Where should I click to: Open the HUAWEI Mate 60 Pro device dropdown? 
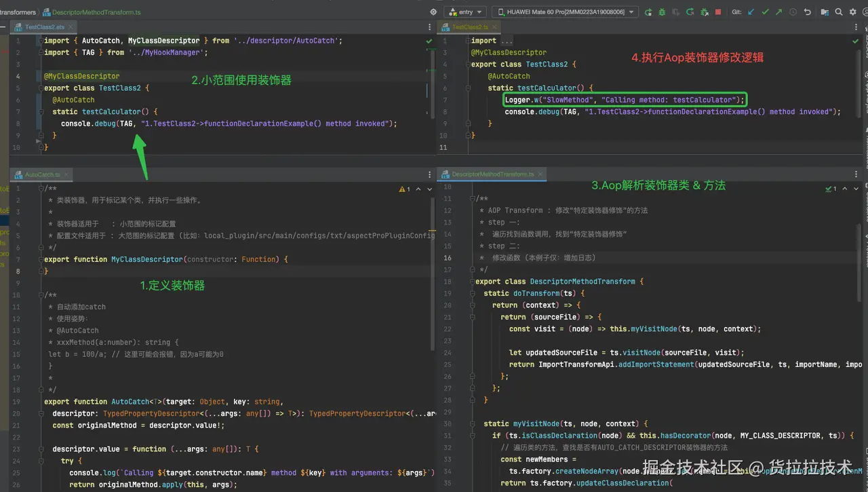(564, 12)
